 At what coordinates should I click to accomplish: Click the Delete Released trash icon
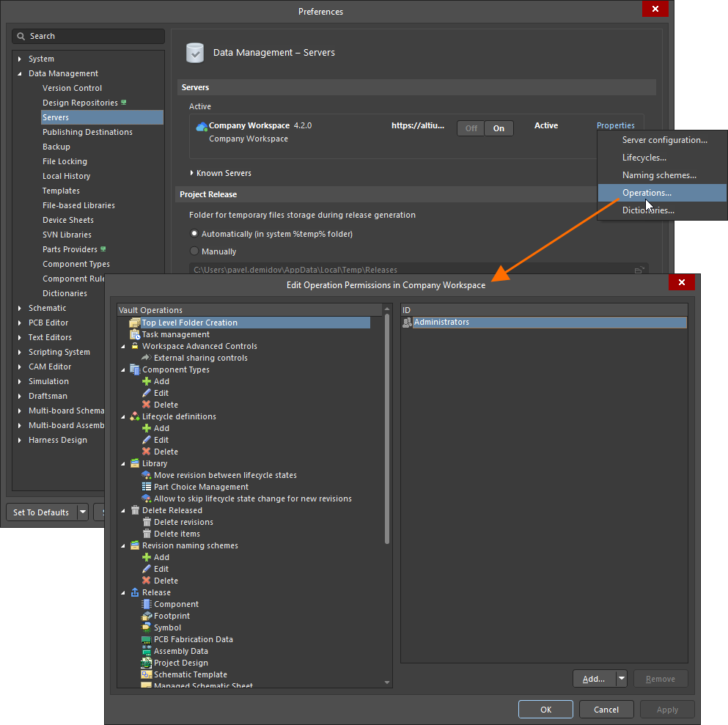[135, 510]
